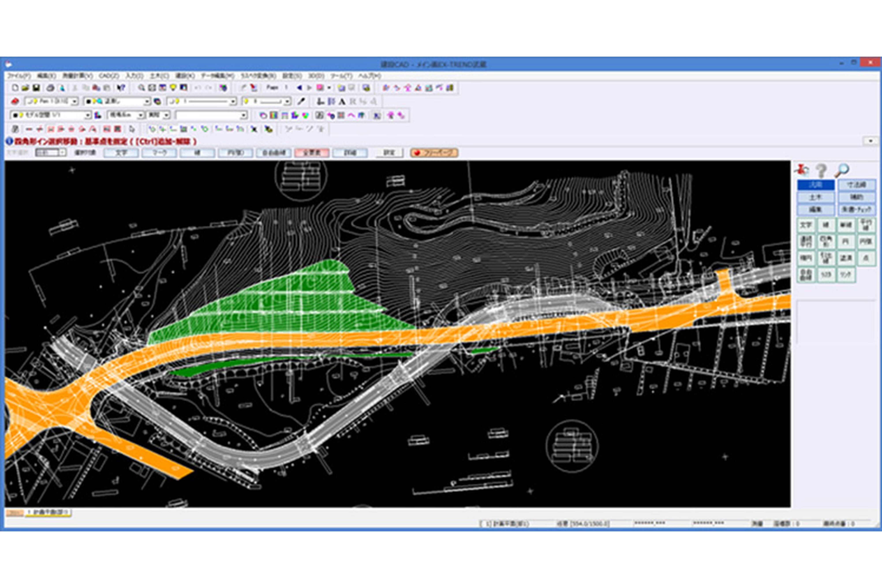Toggle the 文字 selection filter button

point(121,153)
